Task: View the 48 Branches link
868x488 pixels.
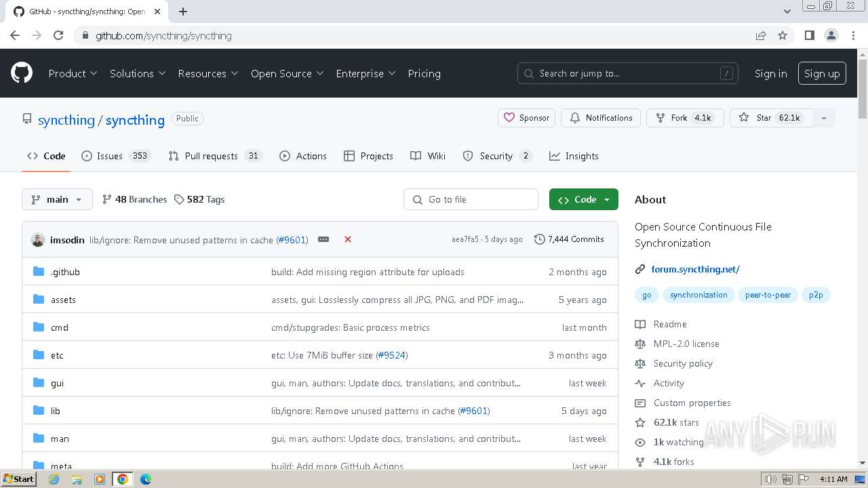Action: pyautogui.click(x=134, y=199)
